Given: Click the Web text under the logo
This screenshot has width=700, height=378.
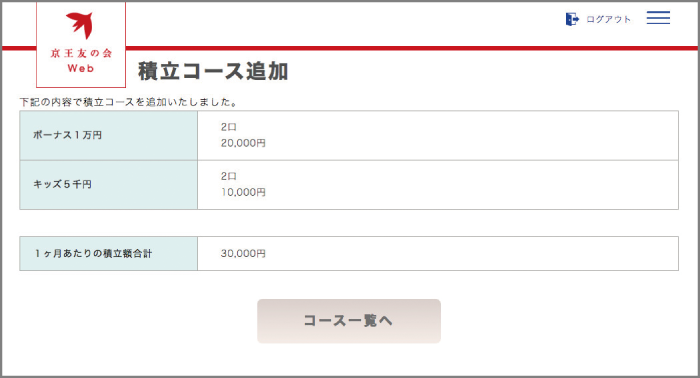Looking at the screenshot, I should pos(81,68).
